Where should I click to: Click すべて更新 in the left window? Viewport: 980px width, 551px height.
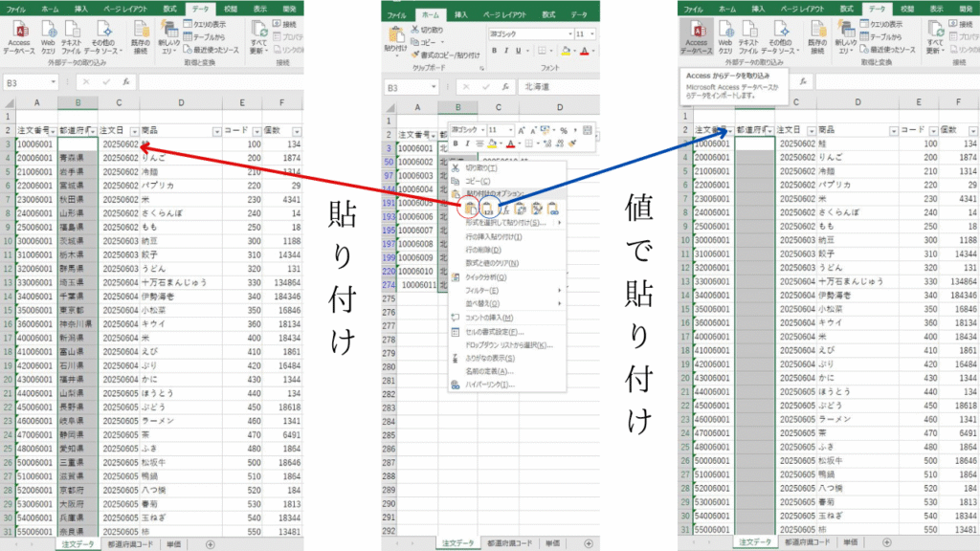258,37
